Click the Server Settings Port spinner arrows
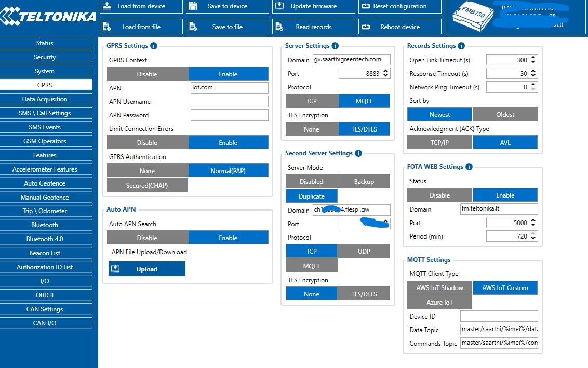This screenshot has width=588, height=368. 385,74
